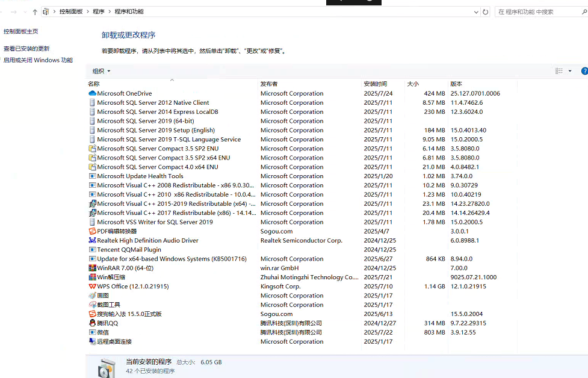
Task: Click the Realtek High Definition Audio Driver icon
Action: click(x=92, y=240)
